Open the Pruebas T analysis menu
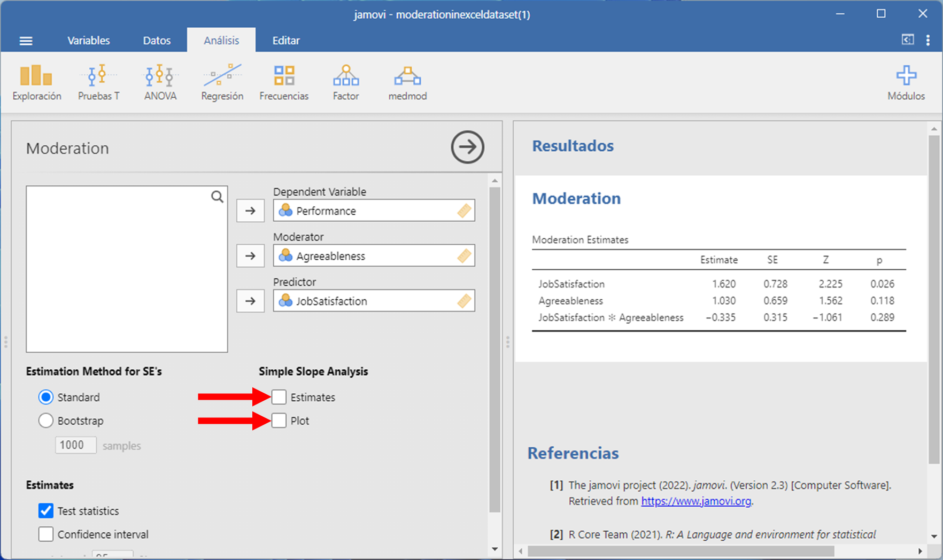 click(98, 82)
